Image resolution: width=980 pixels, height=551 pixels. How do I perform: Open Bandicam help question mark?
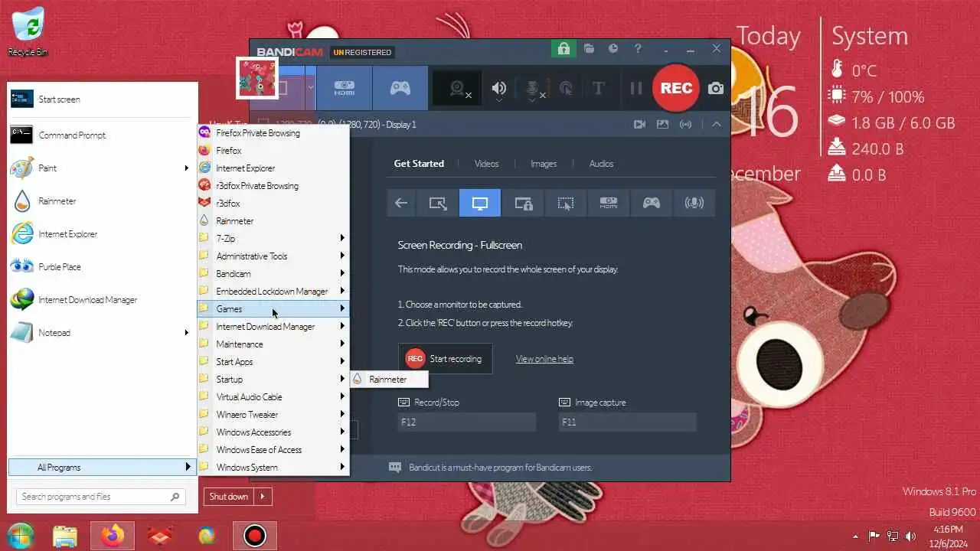pos(638,49)
